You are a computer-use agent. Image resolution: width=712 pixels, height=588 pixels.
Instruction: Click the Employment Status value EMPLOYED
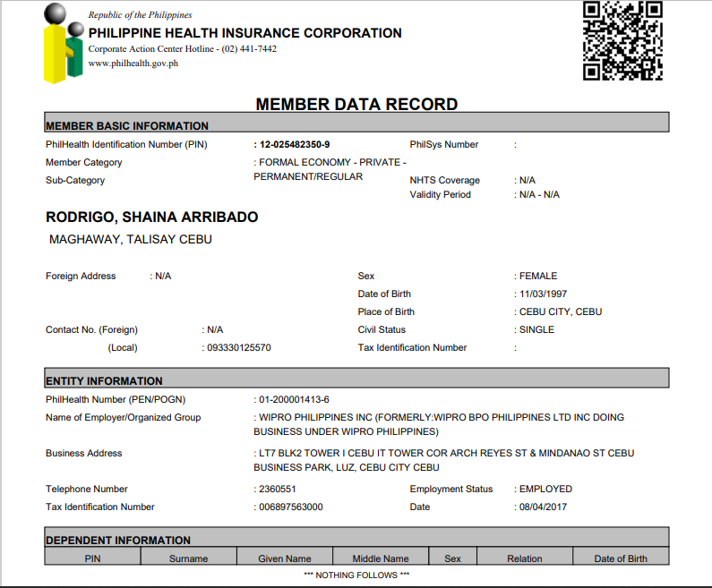(x=545, y=489)
